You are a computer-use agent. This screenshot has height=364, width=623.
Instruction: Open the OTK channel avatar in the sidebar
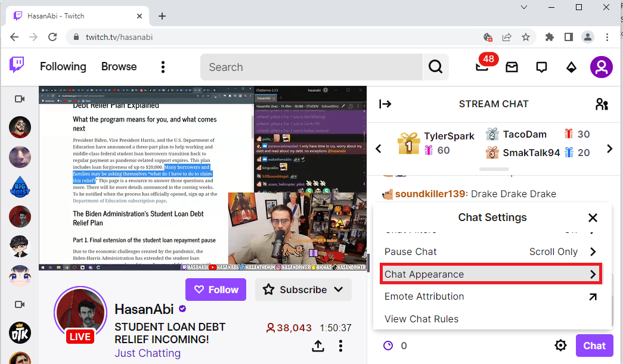pos(20,332)
